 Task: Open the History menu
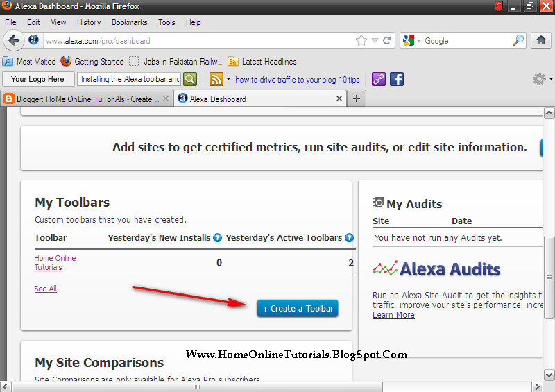pos(89,22)
